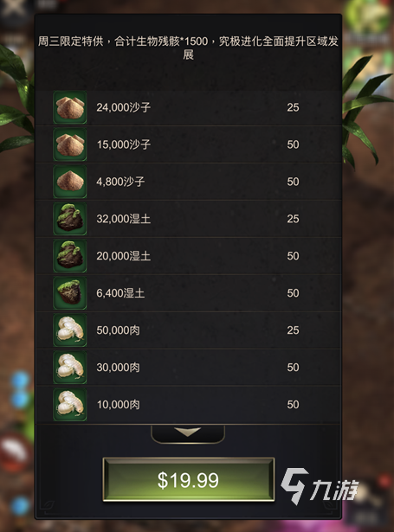Click the 50,000肉 item text
Image resolution: width=394 pixels, height=532 pixels.
tap(118, 330)
